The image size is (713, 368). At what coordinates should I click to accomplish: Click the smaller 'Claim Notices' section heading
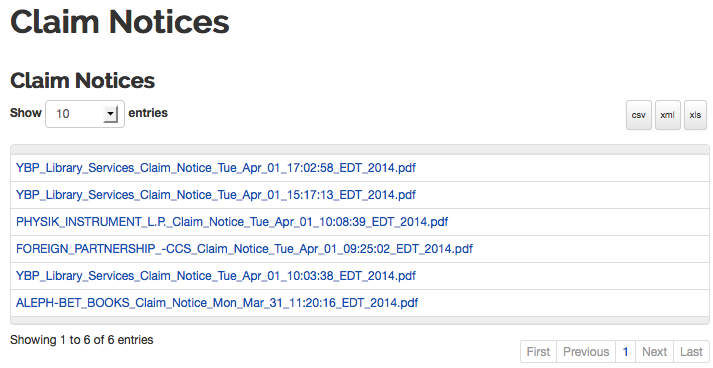click(82, 81)
